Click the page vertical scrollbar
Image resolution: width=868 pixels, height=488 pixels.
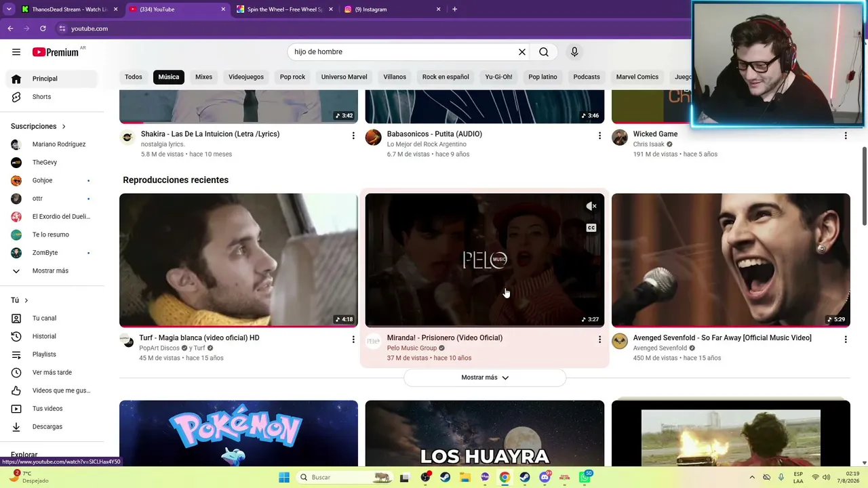(x=864, y=186)
